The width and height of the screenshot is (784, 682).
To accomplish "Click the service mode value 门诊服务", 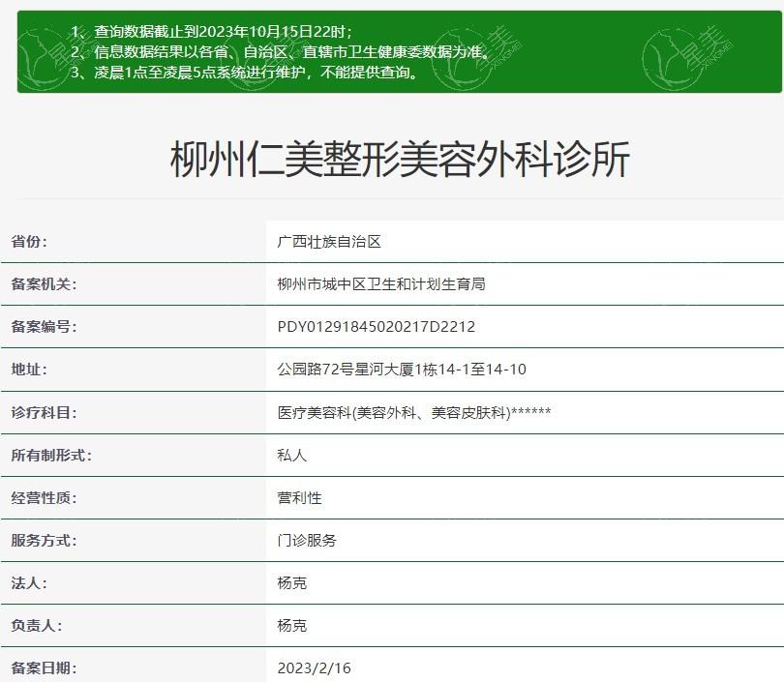I will (307, 540).
